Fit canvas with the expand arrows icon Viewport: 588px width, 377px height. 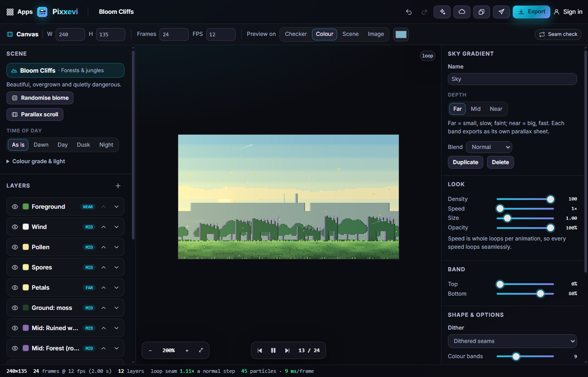[x=201, y=350]
